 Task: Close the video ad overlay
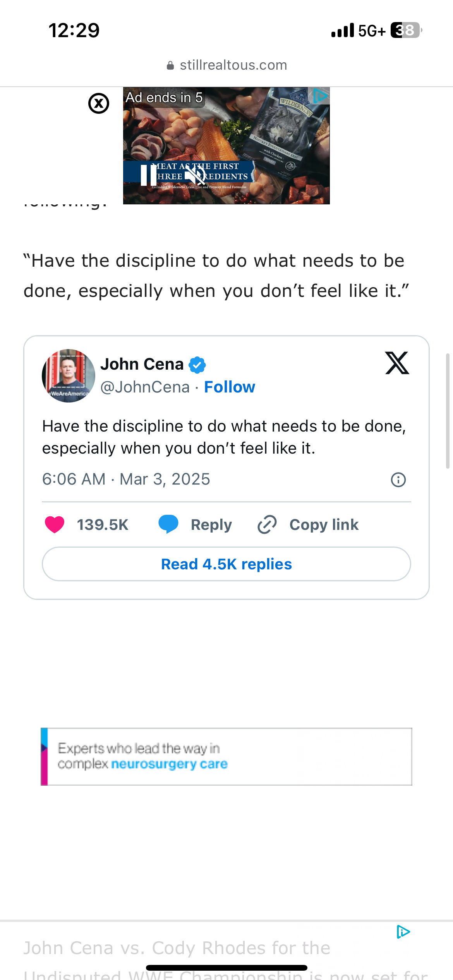(x=99, y=103)
